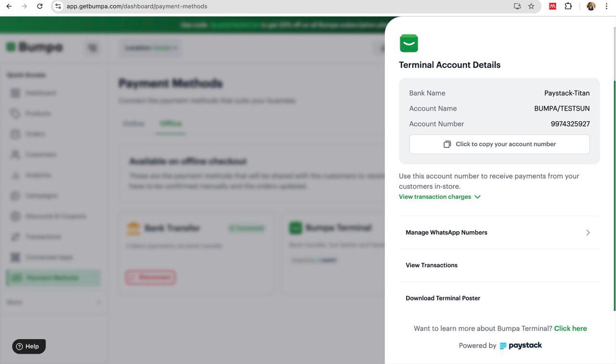Select Download Terminal Poster
This screenshot has height=364, width=616.
tap(499, 298)
